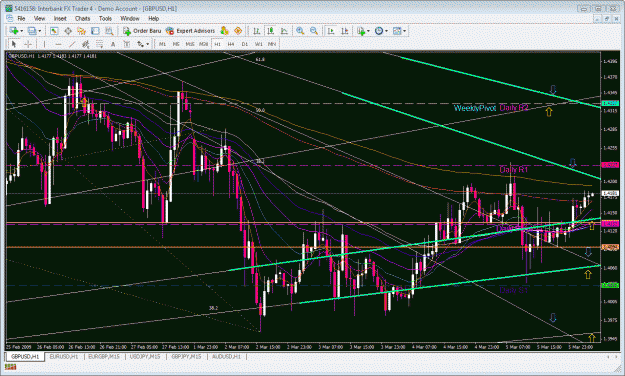Open the Strategy Tester icon
This screenshot has width=625, height=376.
[108, 31]
